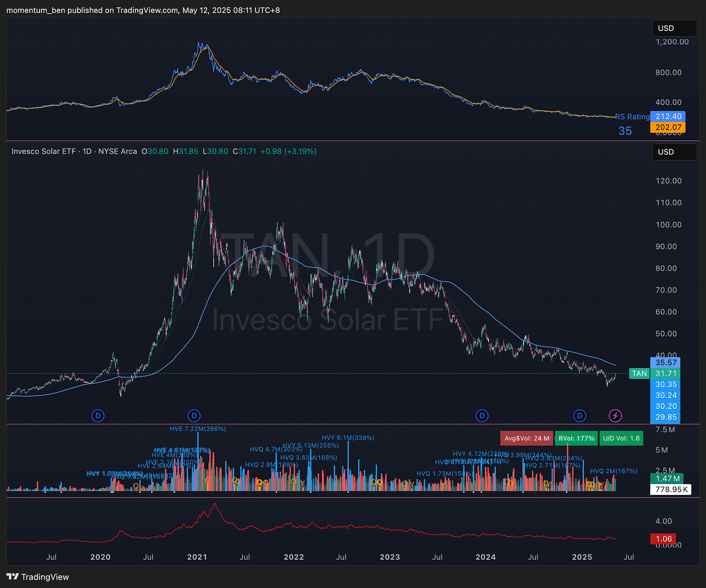Image resolution: width=706 pixels, height=588 pixels.
Task: Click the dividend D marker near 2020
Action: [x=98, y=416]
